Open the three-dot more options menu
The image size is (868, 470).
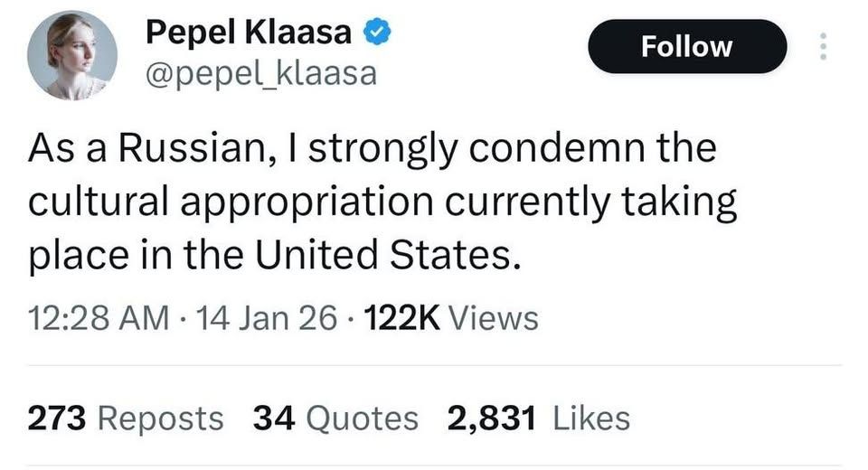tap(823, 47)
